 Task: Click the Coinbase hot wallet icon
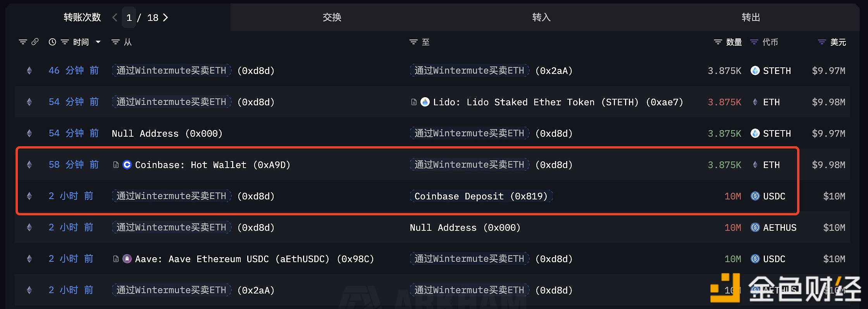coord(127,165)
